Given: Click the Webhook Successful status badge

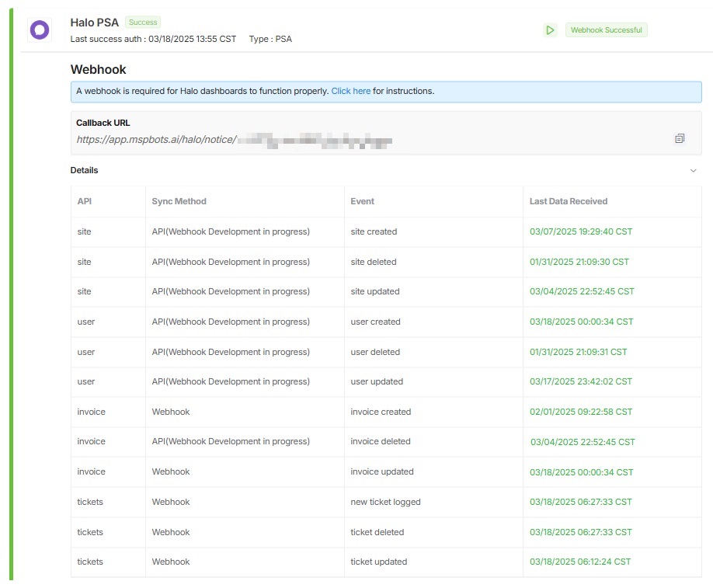Looking at the screenshot, I should [606, 30].
